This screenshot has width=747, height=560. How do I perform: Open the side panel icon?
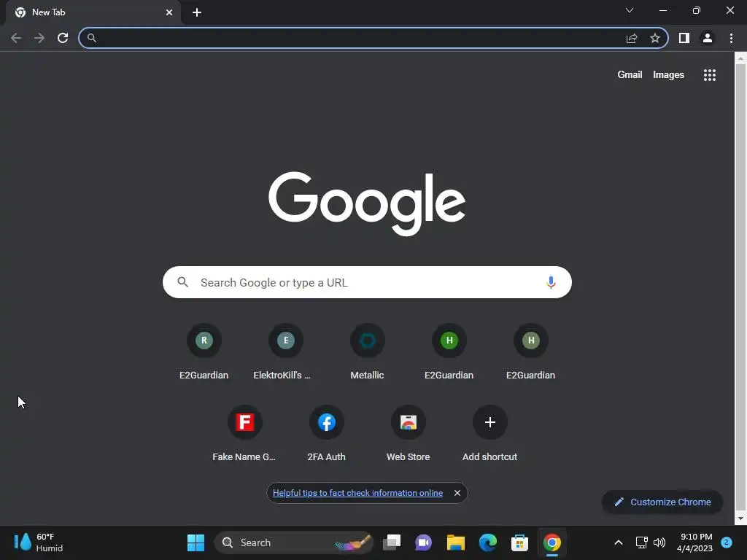684,38
